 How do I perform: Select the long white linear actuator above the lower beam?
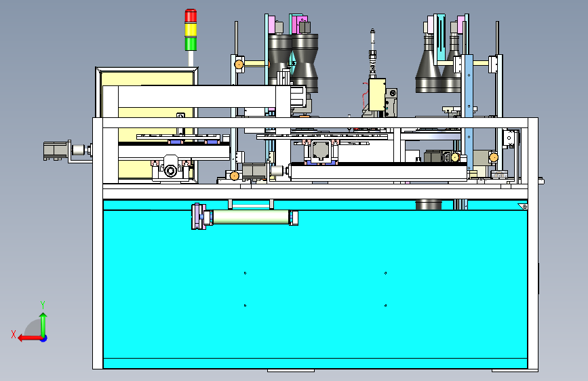point(378,173)
